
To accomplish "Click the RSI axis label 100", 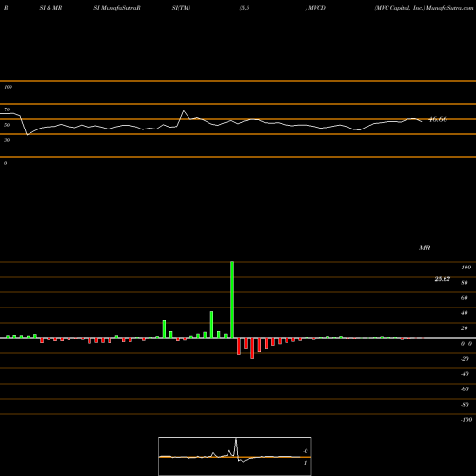I will pyautogui.click(x=9, y=87).
